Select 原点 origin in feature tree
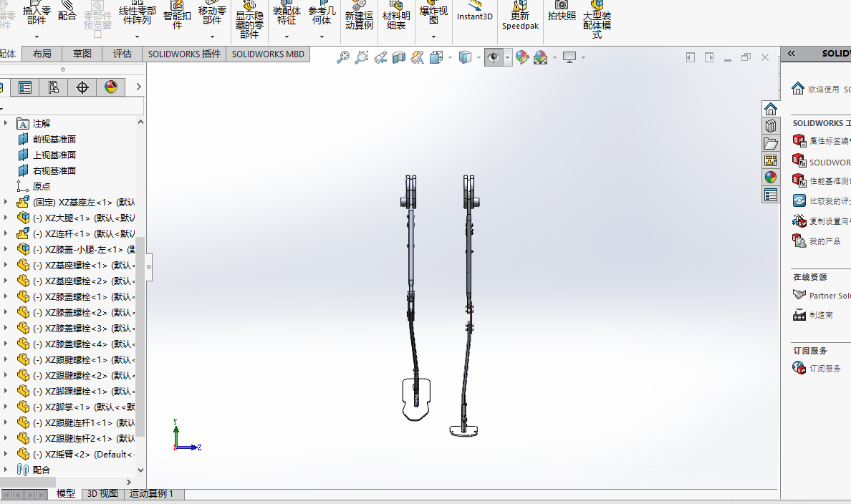This screenshot has height=504, width=851. 42,187
